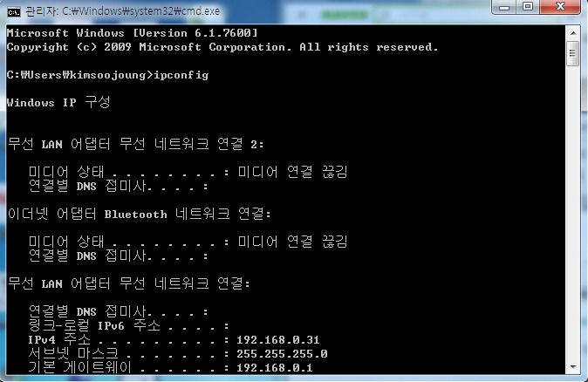Click the Copyright 2009 Microsoft Corporation line
588x382 pixels.
pos(222,47)
